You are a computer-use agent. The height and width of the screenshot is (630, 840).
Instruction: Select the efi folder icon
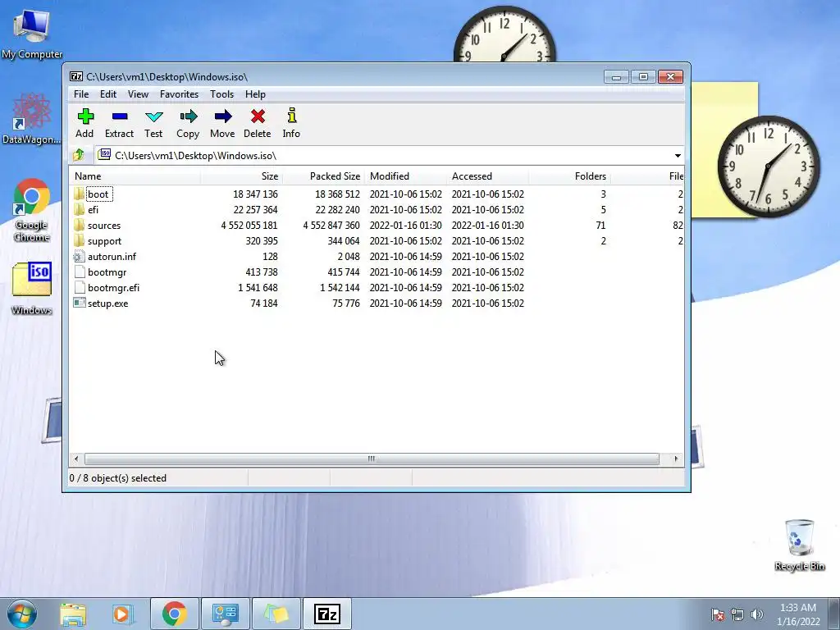(80, 209)
